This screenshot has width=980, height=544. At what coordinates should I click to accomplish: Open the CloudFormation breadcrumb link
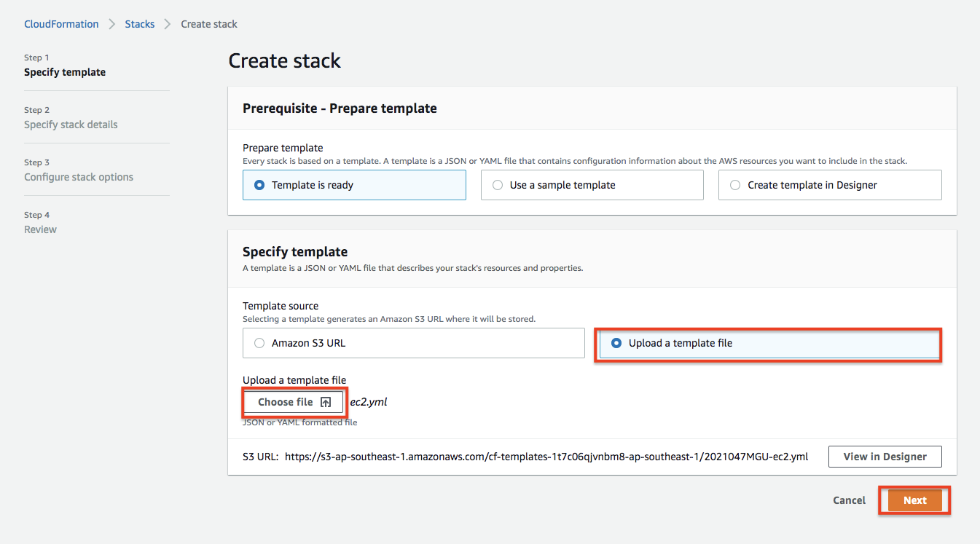coord(61,24)
